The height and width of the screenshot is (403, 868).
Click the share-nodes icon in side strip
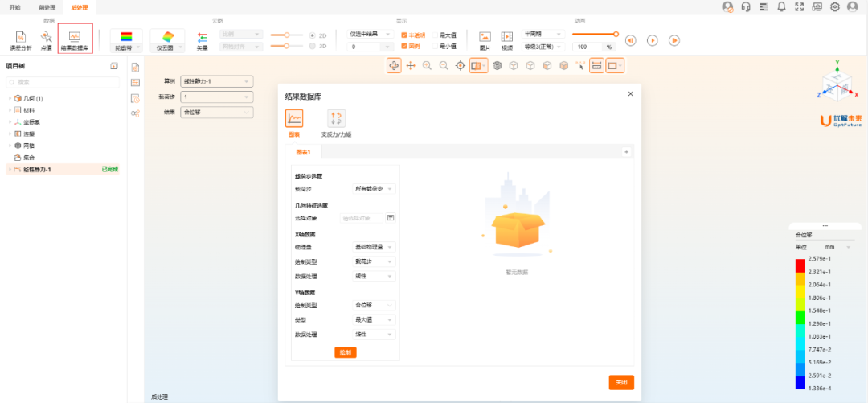coord(135,113)
